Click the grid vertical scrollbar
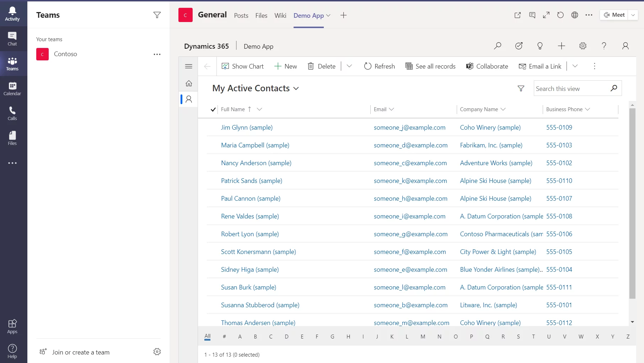 pos(632,203)
